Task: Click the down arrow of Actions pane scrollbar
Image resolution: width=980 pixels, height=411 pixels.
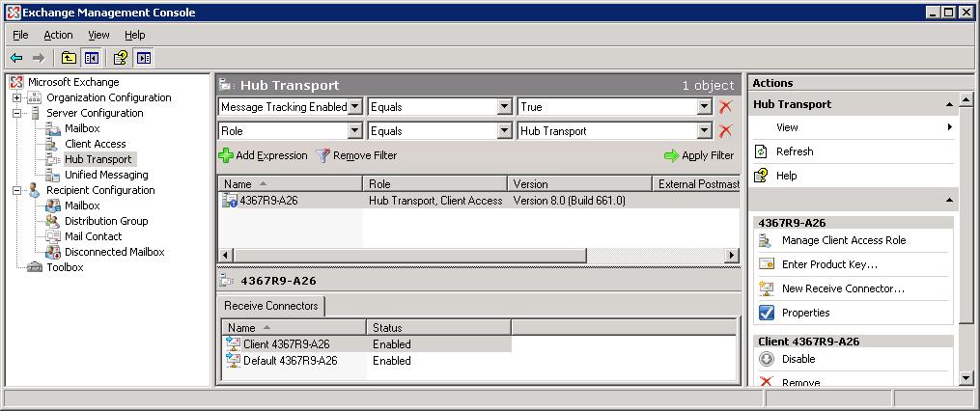Action: point(966,377)
